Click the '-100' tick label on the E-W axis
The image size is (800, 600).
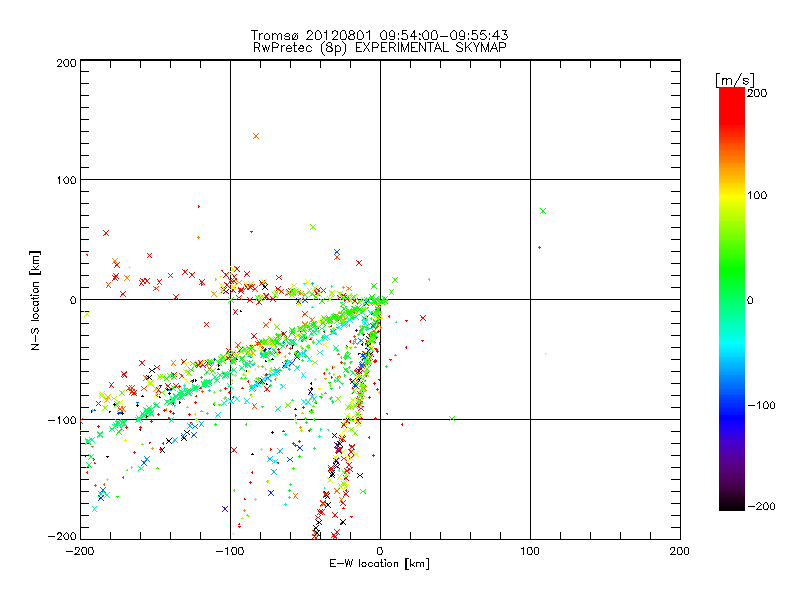pyautogui.click(x=230, y=551)
